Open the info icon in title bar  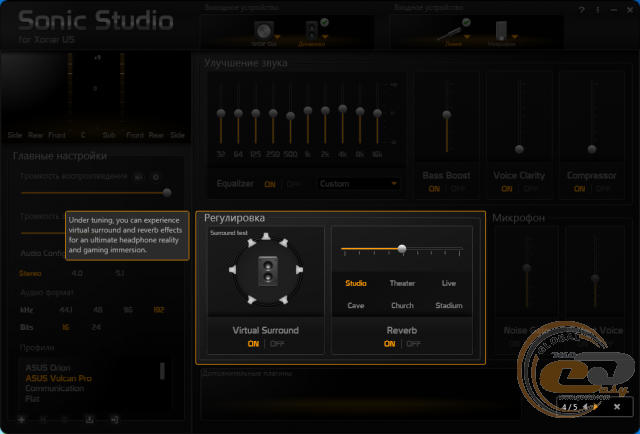click(x=598, y=10)
